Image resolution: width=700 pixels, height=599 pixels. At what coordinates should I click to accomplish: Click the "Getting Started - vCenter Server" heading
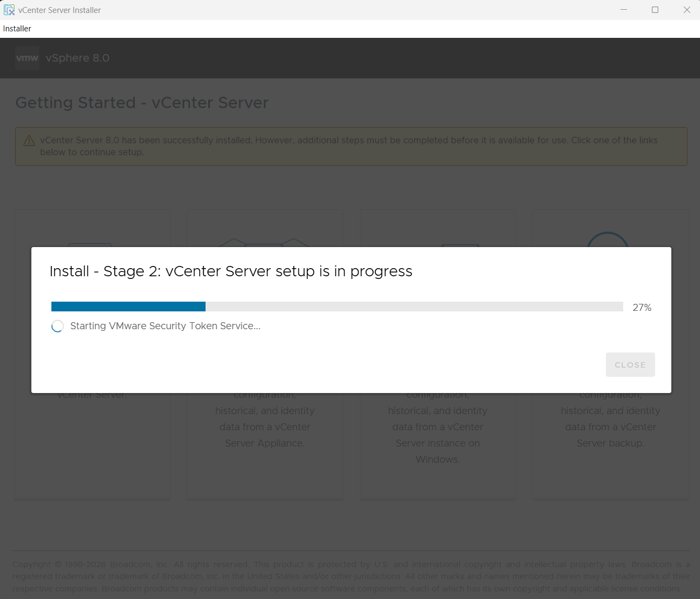(x=142, y=103)
